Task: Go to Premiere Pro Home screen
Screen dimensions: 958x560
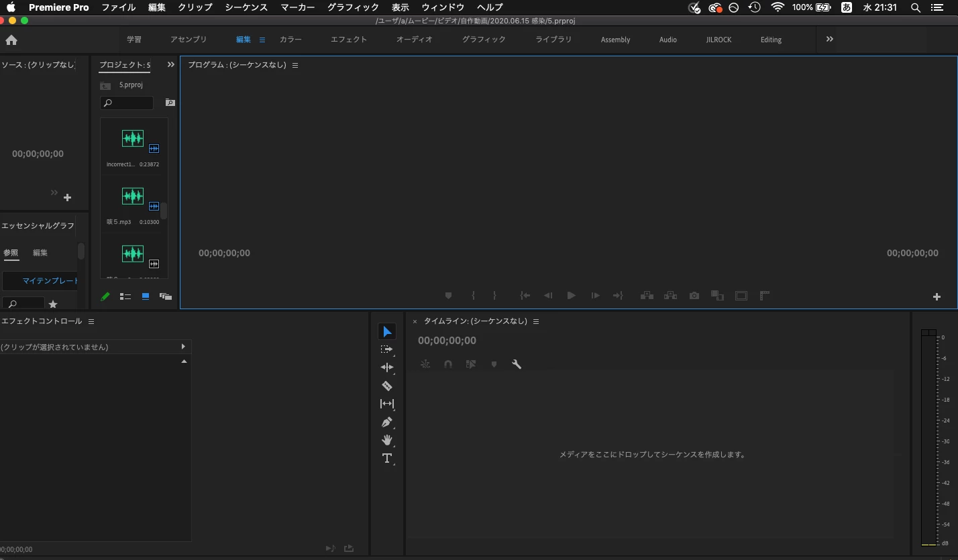Action: coord(11,40)
